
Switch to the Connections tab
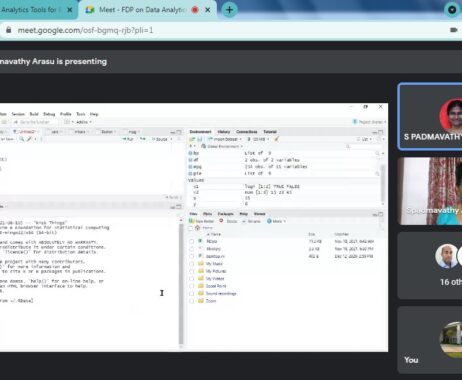(x=247, y=132)
